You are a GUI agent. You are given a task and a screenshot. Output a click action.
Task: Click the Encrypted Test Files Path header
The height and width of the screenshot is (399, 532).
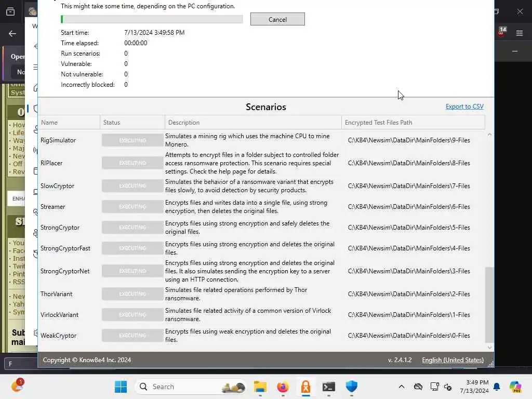[413, 123]
